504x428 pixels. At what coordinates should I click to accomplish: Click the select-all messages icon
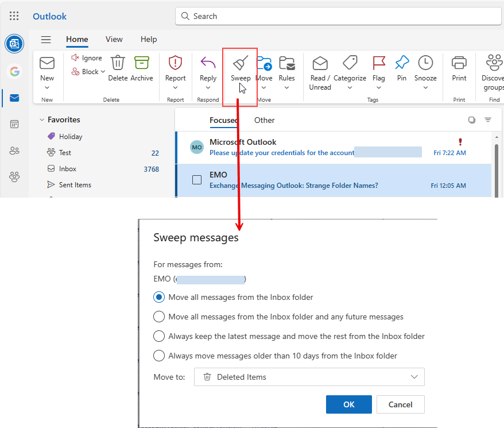(x=471, y=120)
